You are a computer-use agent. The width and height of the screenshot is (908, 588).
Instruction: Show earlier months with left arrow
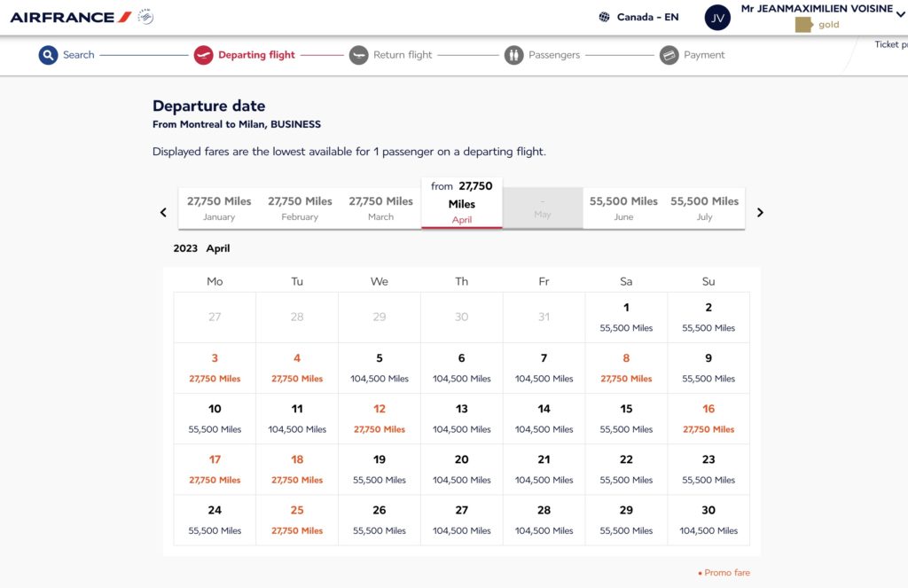[x=163, y=213]
